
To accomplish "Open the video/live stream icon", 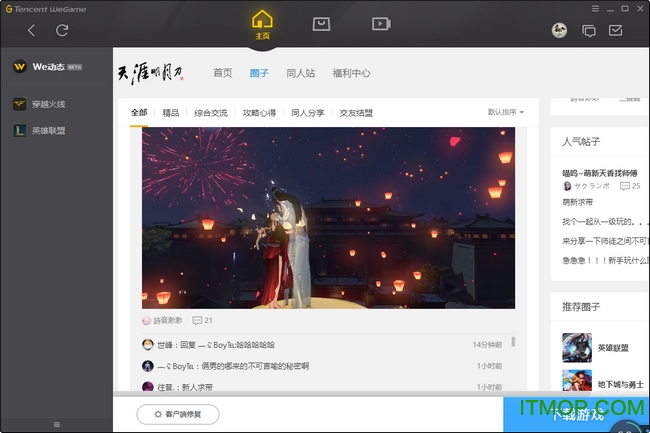I will (381, 24).
